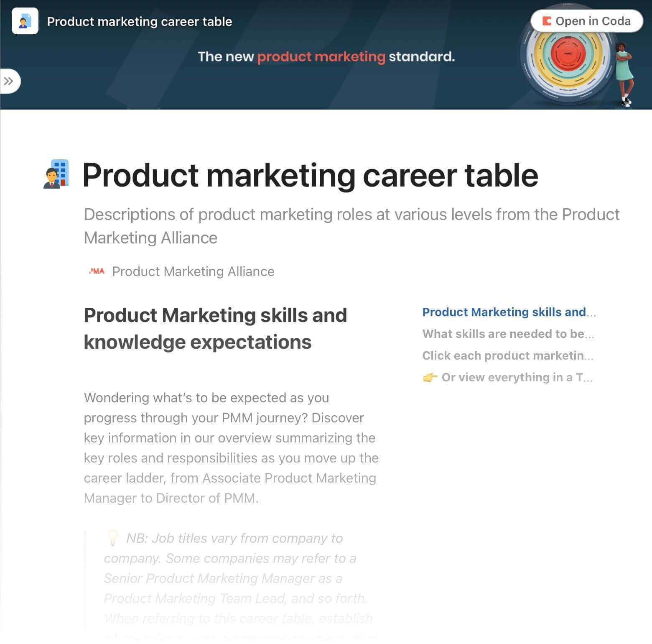Open the Product Marketing Alliance author link

pos(193,271)
